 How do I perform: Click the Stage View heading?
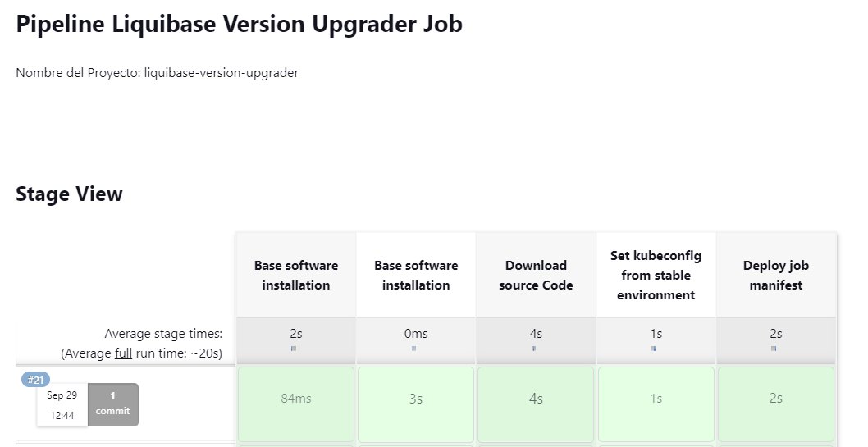point(69,194)
